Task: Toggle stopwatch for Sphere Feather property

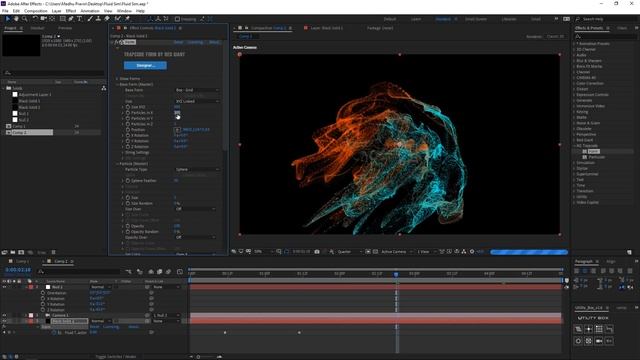Action: (128, 180)
